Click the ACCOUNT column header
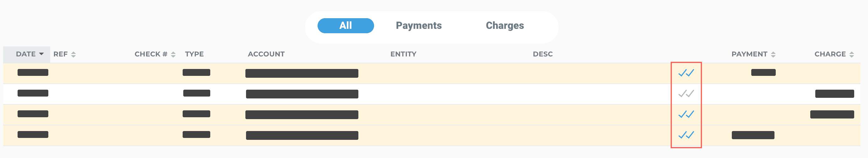The image size is (868, 158). [266, 54]
